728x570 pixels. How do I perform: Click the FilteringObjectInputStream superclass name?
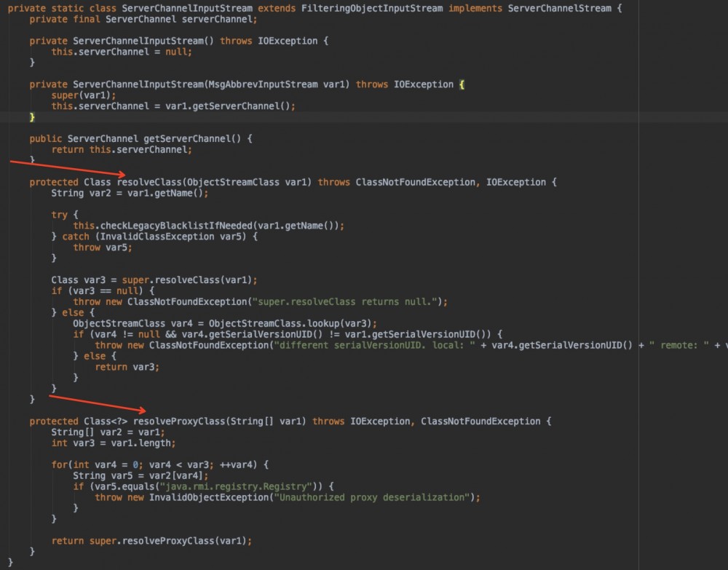pos(372,8)
